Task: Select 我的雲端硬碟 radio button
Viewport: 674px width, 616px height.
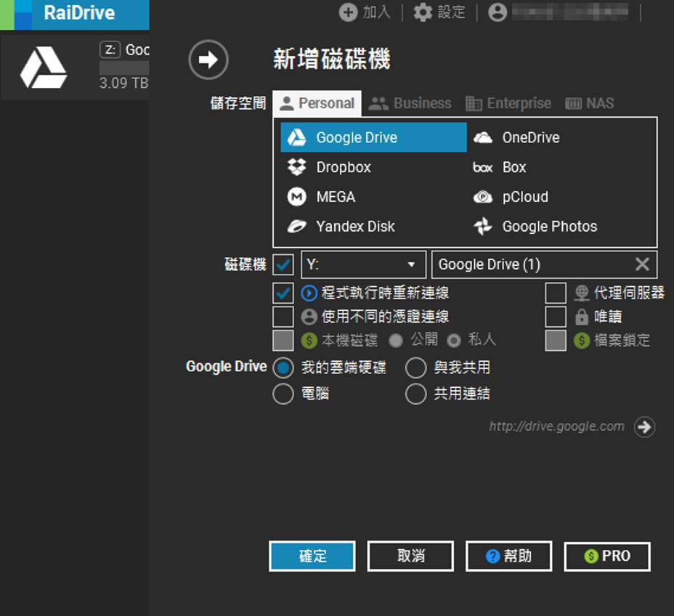Action: pyautogui.click(x=283, y=368)
